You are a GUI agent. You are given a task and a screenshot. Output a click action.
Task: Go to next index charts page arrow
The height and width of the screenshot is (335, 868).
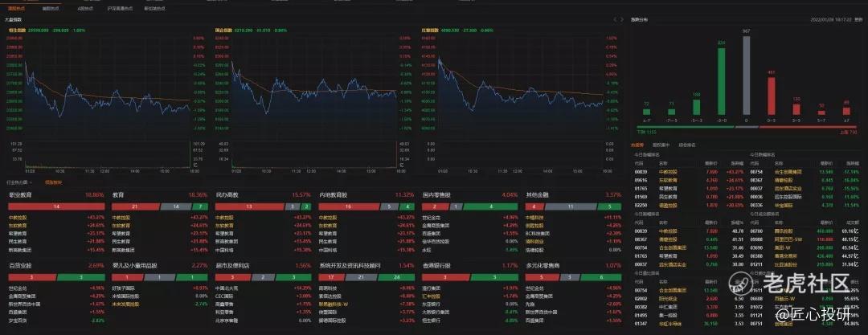coord(622,19)
